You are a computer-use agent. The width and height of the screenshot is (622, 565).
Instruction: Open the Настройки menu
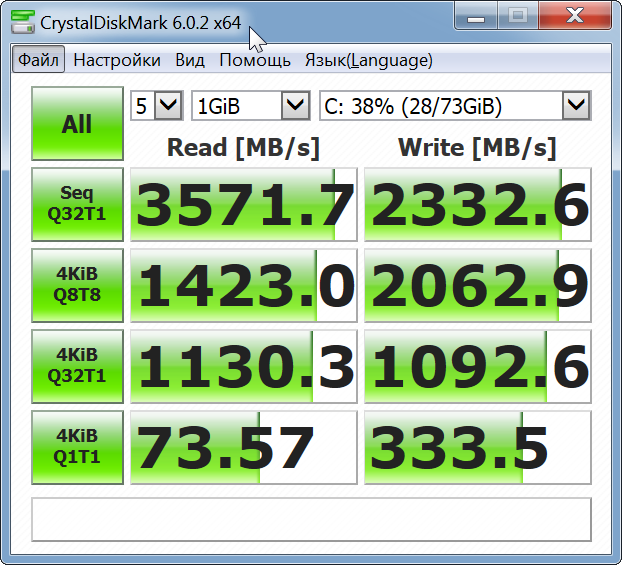point(117,60)
